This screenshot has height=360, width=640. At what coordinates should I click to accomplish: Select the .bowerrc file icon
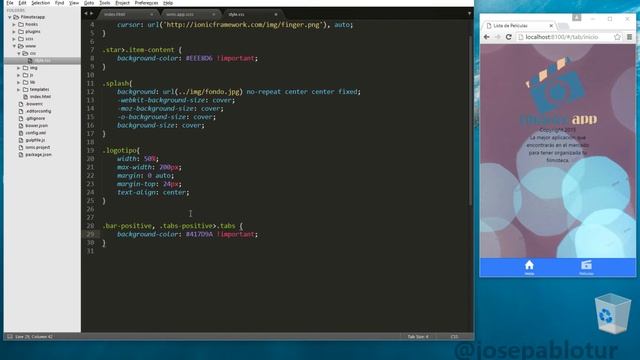click(21, 104)
